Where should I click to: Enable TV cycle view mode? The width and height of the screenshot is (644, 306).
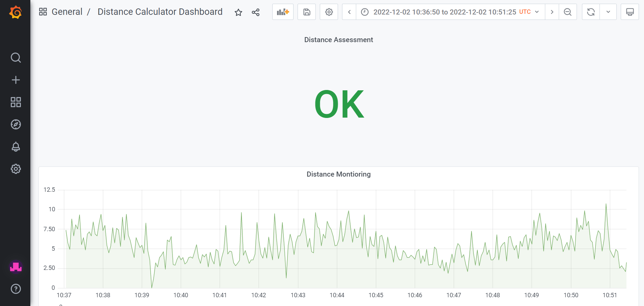point(630,12)
